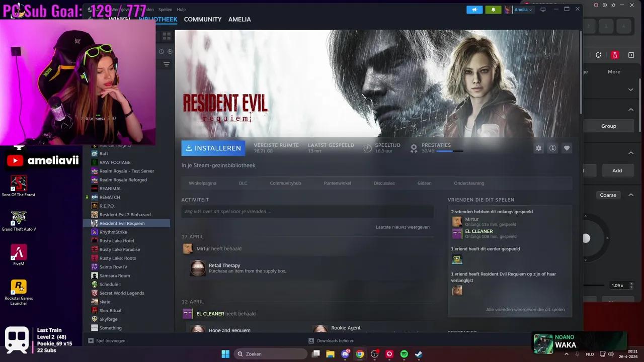Click Coarse button in right panel
This screenshot has width=644, height=362.
click(608, 195)
